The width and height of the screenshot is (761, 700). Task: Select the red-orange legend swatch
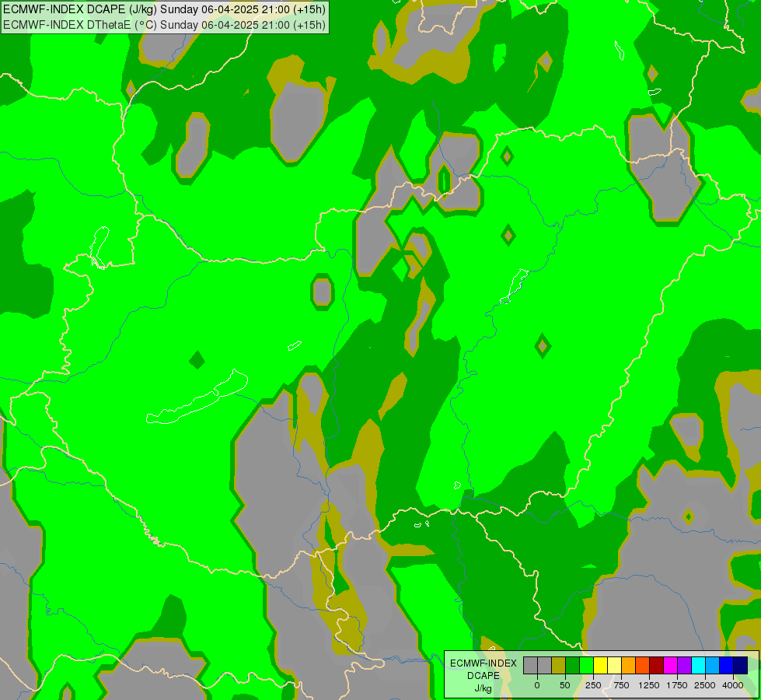pos(643,666)
